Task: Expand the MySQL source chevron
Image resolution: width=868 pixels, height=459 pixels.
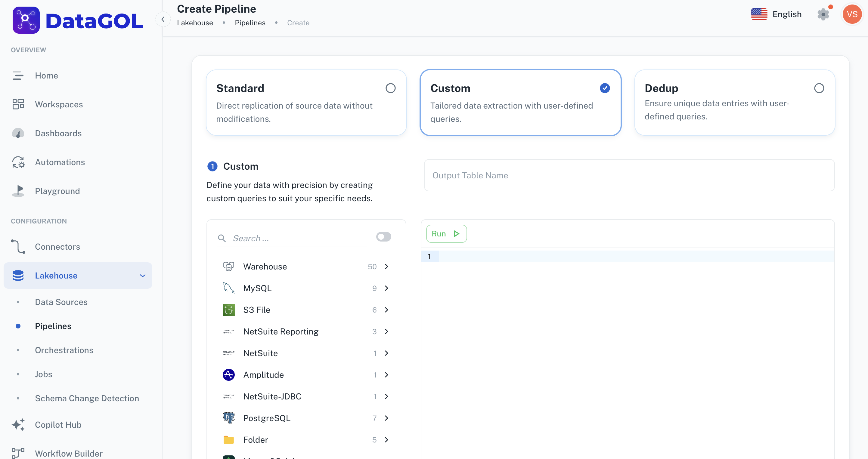Action: point(386,288)
